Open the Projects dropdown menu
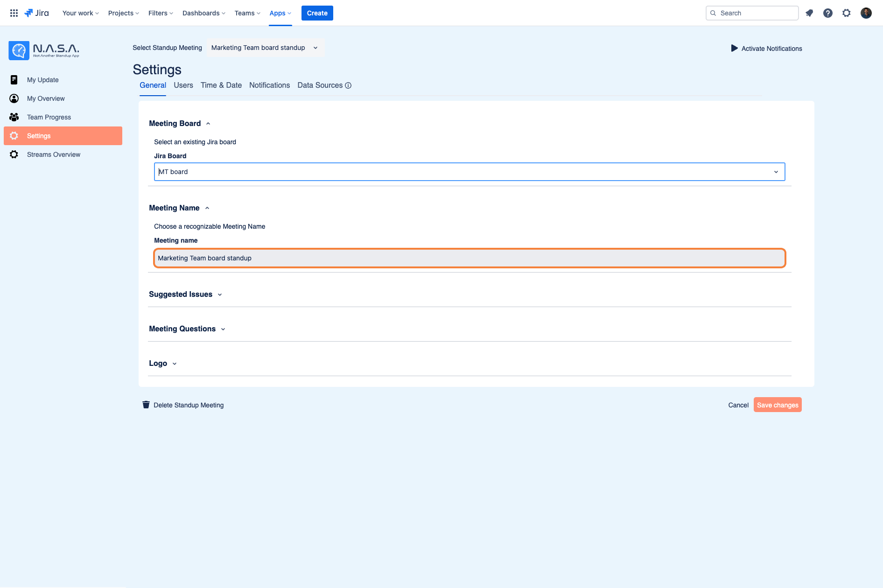Screen dimensions: 883x588 pyautogui.click(x=124, y=13)
